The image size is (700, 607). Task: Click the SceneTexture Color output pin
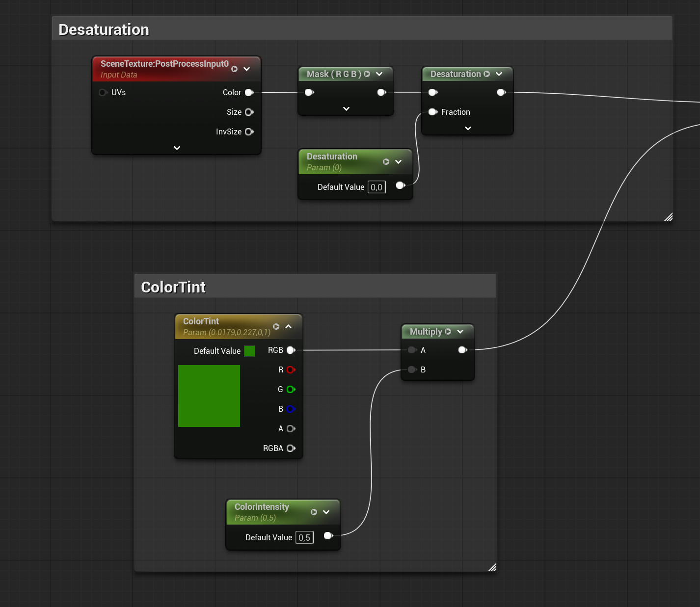click(x=249, y=92)
